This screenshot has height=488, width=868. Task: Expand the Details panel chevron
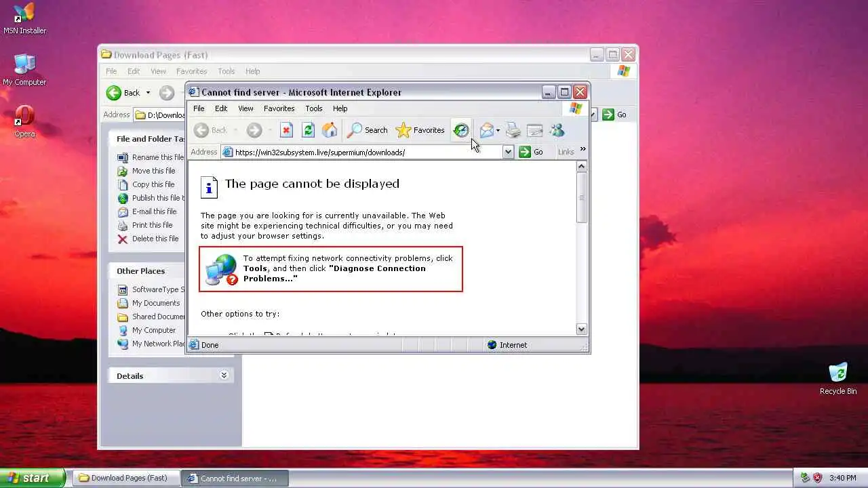tap(224, 375)
